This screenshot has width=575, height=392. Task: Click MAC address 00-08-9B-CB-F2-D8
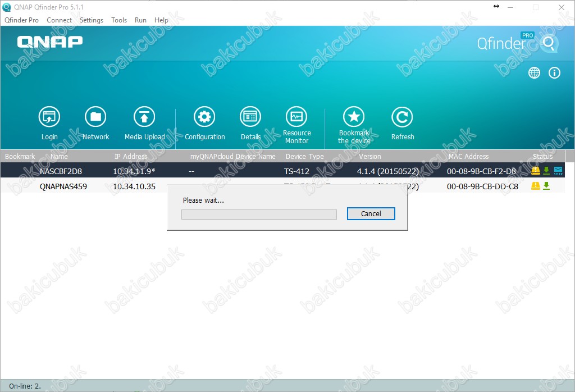point(481,171)
